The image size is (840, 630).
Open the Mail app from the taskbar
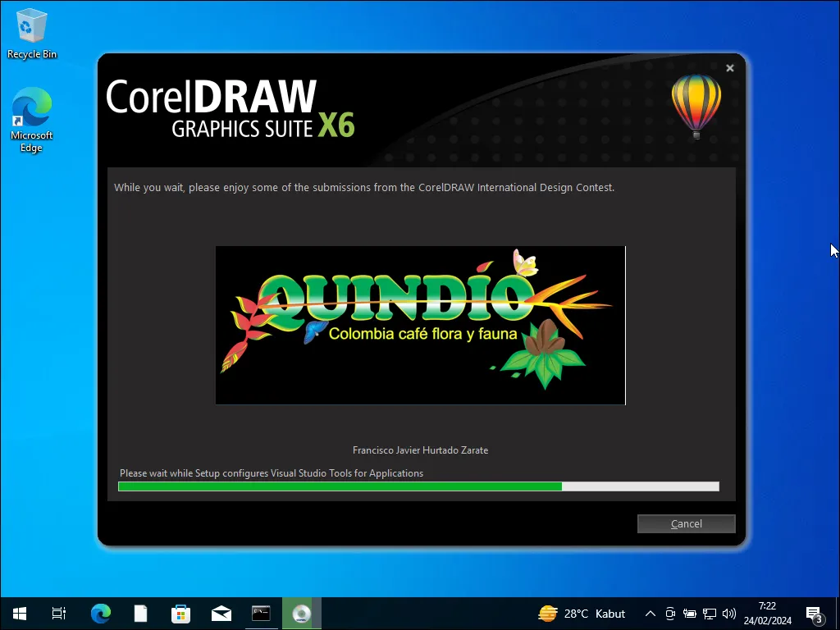221,613
